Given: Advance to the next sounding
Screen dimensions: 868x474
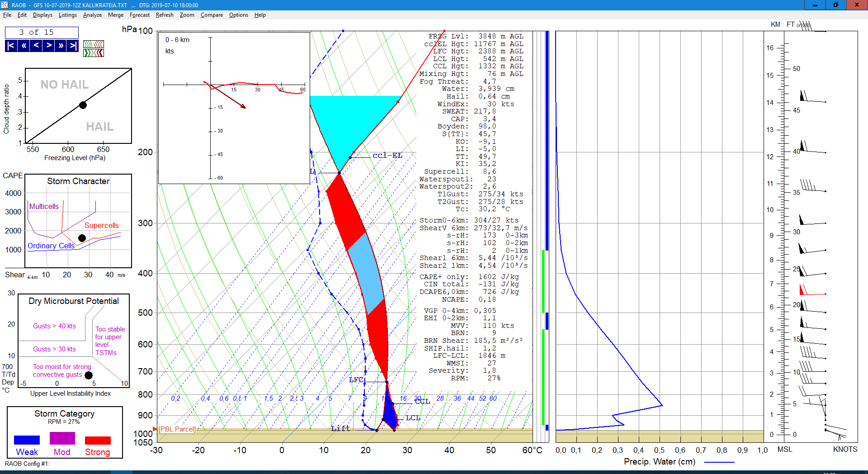Looking at the screenshot, I should (48, 46).
